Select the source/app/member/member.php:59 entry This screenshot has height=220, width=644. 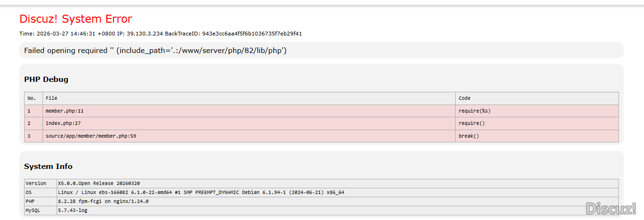91,136
